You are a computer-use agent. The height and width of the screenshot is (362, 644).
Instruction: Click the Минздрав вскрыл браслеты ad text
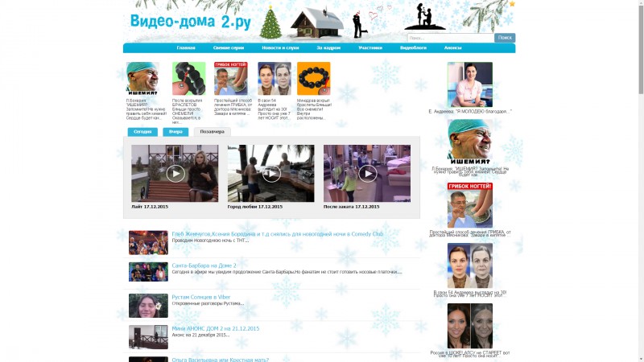[314, 109]
